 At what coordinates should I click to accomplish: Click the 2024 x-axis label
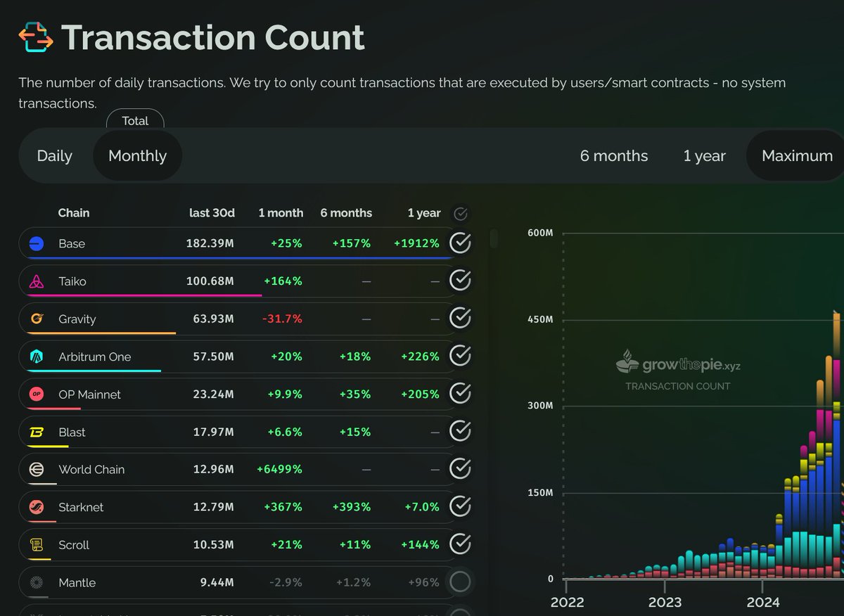(x=763, y=603)
